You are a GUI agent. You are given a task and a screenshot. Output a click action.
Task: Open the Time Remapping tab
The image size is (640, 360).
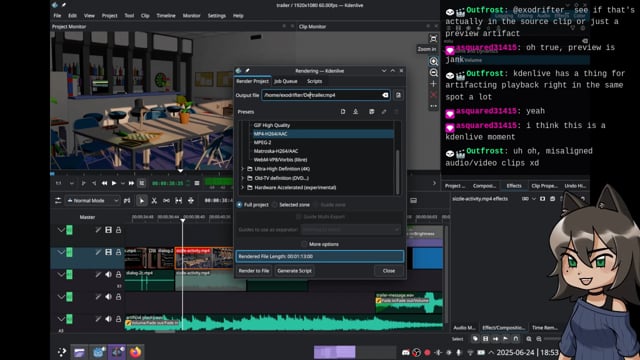pyautogui.click(x=544, y=327)
